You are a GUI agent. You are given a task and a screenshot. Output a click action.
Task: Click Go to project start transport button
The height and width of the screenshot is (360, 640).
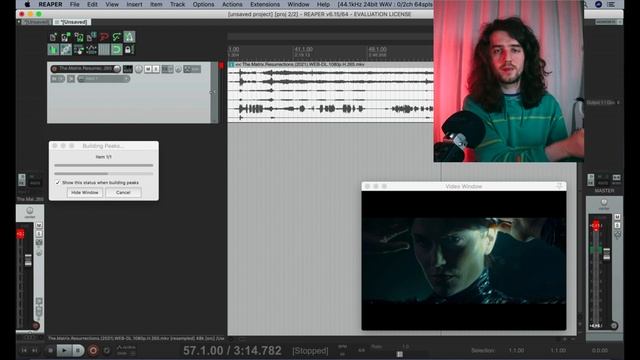coord(24,350)
